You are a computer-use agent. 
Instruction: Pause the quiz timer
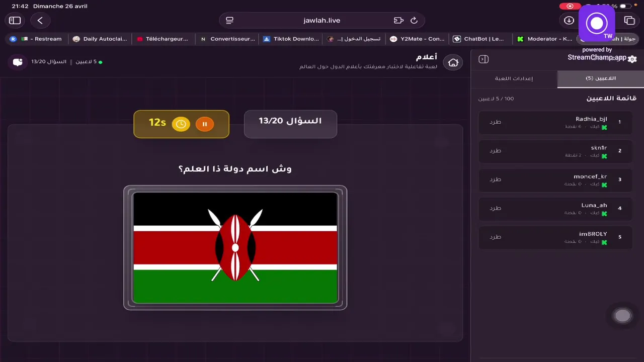[205, 124]
